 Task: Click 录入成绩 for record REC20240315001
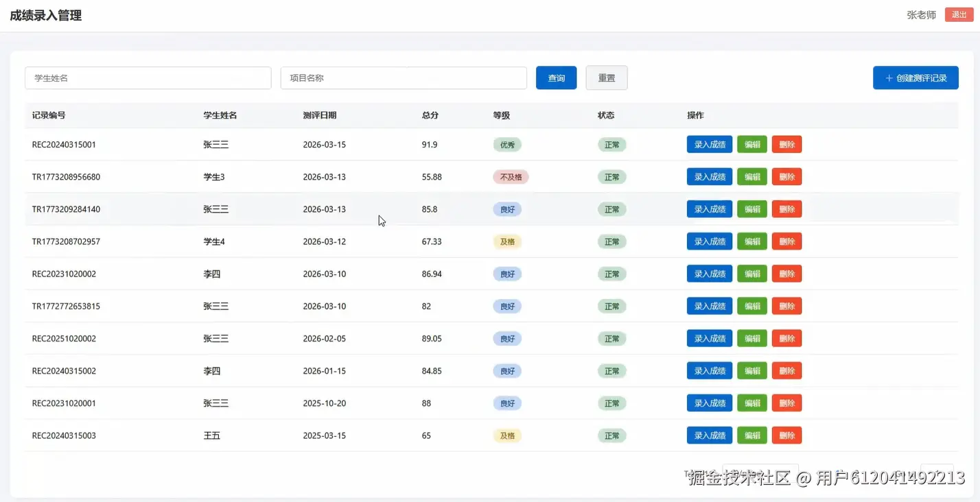coord(710,145)
